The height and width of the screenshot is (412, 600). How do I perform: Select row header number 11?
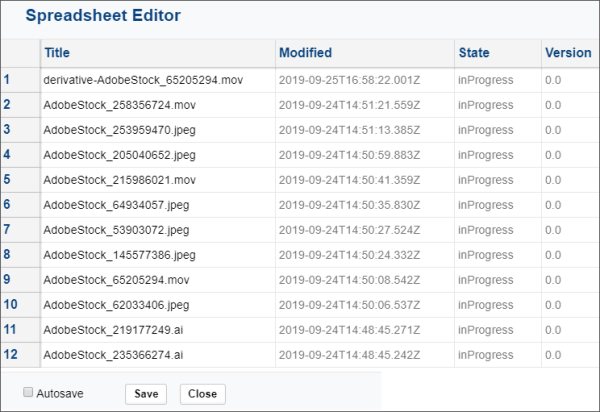coord(20,330)
